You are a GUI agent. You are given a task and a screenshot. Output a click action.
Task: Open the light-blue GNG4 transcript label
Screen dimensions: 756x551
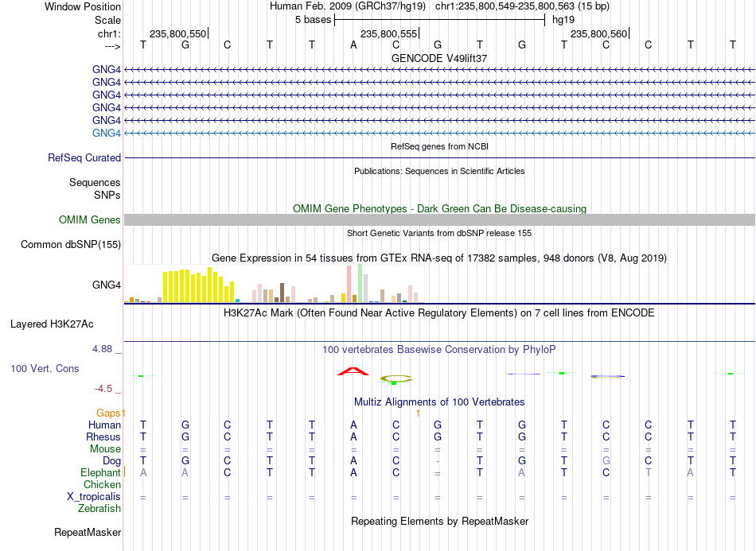(x=107, y=133)
